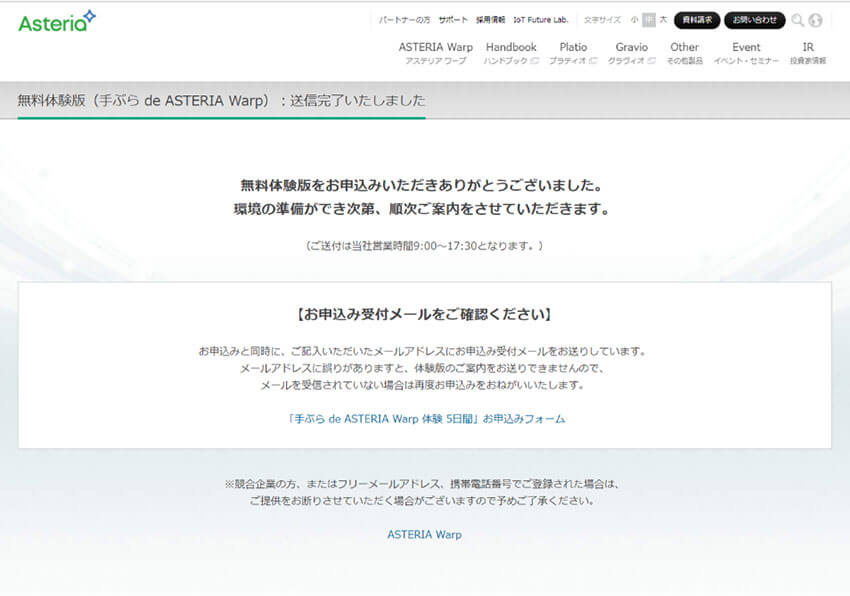Screen dimensions: 850x596
Task: Set text size to 中
Action: 649,20
